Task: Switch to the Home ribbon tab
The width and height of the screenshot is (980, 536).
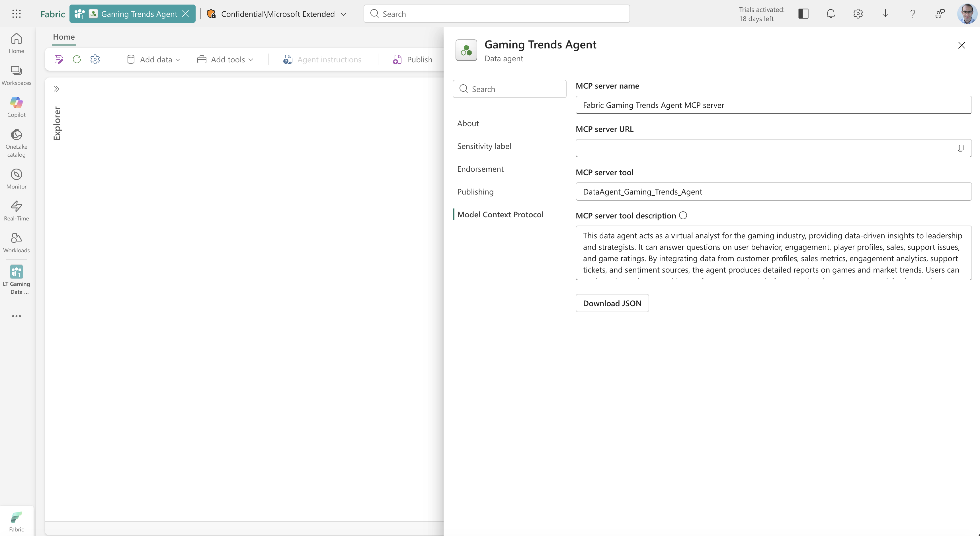Action: (x=63, y=37)
